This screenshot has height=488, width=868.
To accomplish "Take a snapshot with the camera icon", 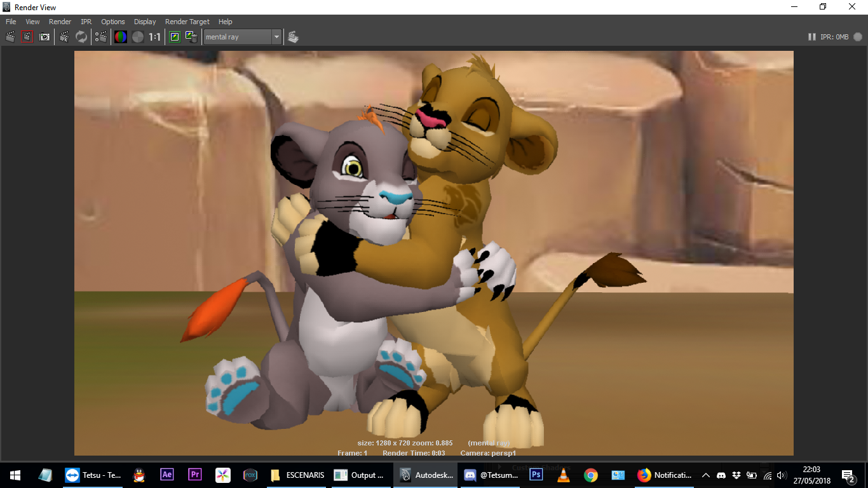I will (x=44, y=37).
